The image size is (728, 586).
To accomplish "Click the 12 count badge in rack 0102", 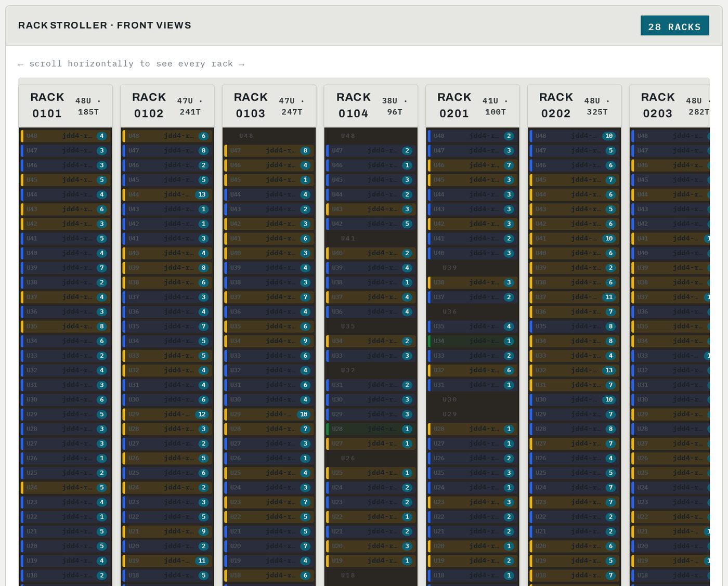I will pyautogui.click(x=202, y=414).
